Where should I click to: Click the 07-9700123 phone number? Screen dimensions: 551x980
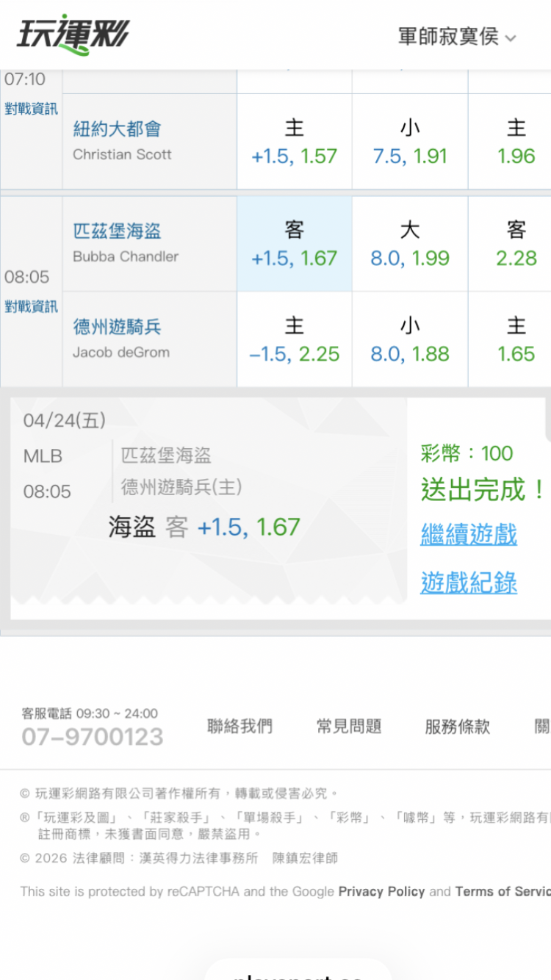point(93,737)
